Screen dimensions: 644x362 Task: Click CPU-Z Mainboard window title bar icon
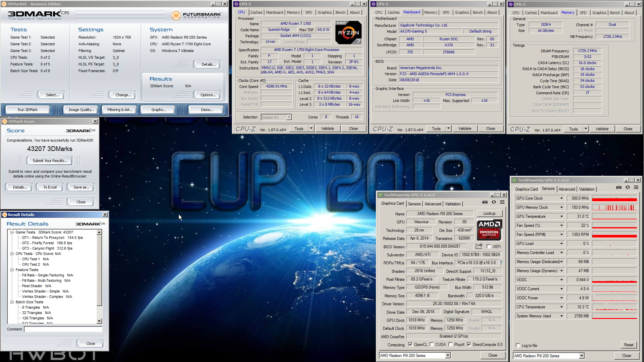pos(374,4)
